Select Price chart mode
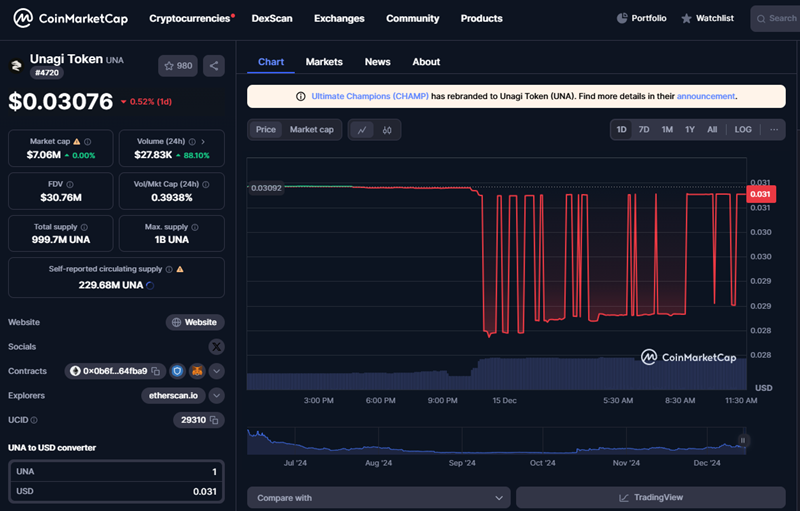Screen dimensions: 800x511 click(266, 130)
